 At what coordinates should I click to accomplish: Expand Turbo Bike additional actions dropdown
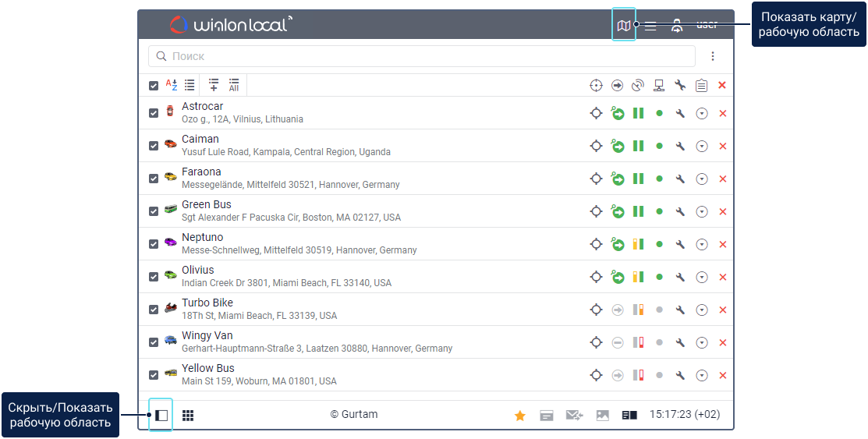[702, 310]
